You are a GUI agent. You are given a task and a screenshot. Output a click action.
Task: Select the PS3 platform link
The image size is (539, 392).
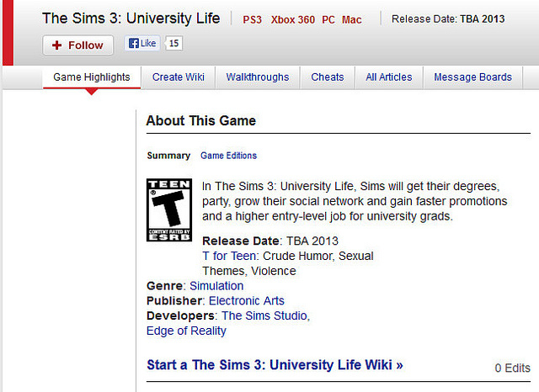pyautogui.click(x=253, y=20)
